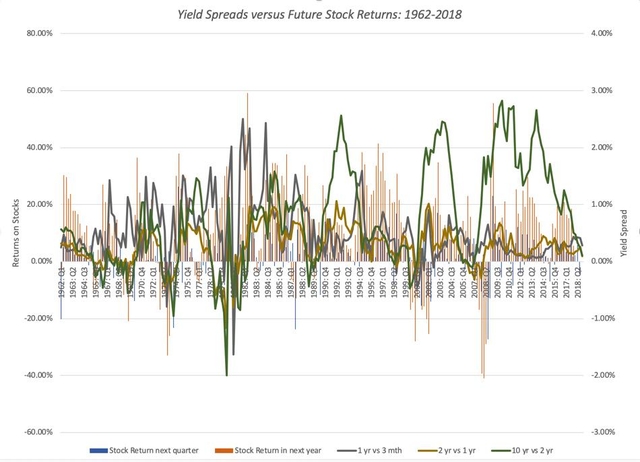Click the 4.00% label on the right axis

click(600, 33)
